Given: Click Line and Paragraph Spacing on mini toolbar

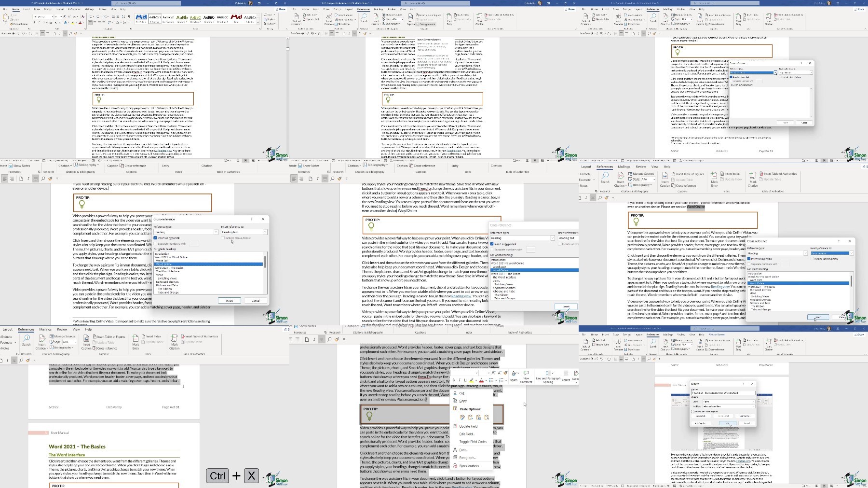Looking at the screenshot, I should (x=548, y=376).
